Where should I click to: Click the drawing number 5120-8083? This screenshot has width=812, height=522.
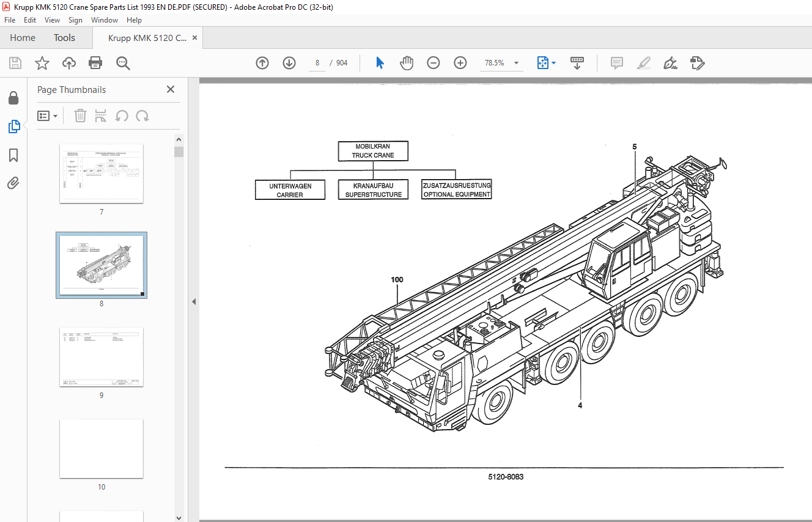pos(505,477)
